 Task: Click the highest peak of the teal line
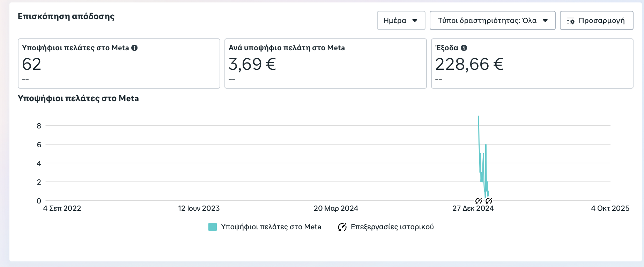click(479, 117)
